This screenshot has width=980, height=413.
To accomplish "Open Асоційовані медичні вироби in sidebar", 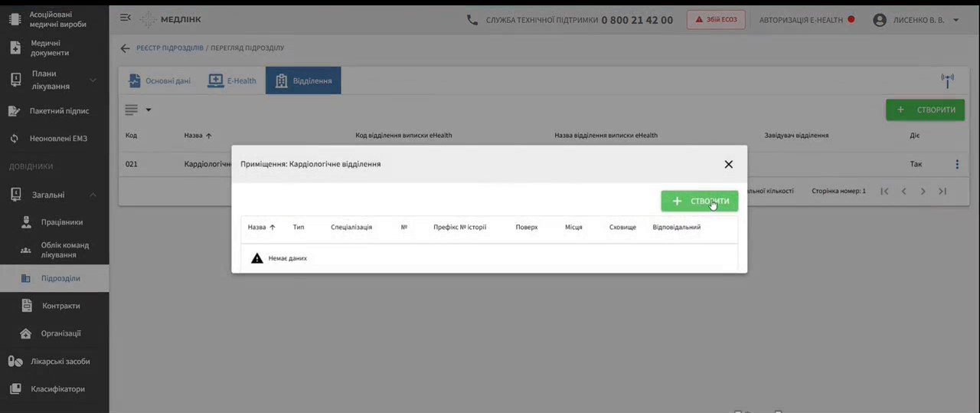I will [54, 19].
